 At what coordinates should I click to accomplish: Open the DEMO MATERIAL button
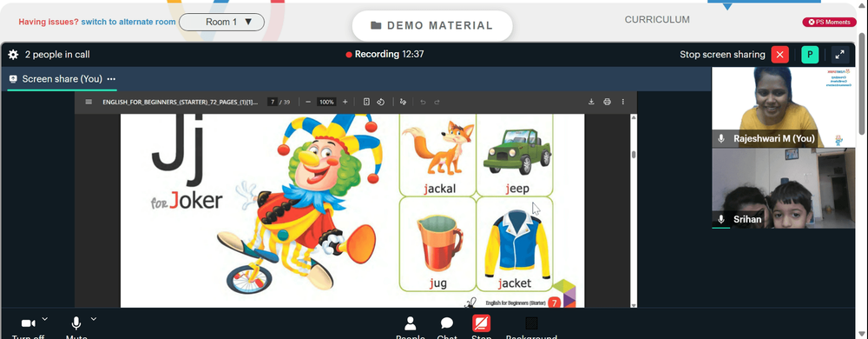click(431, 25)
